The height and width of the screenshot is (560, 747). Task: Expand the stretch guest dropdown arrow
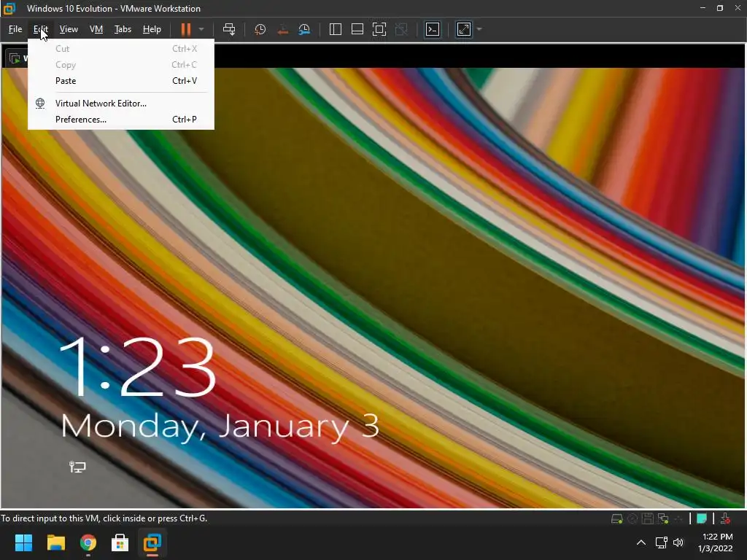479,29
